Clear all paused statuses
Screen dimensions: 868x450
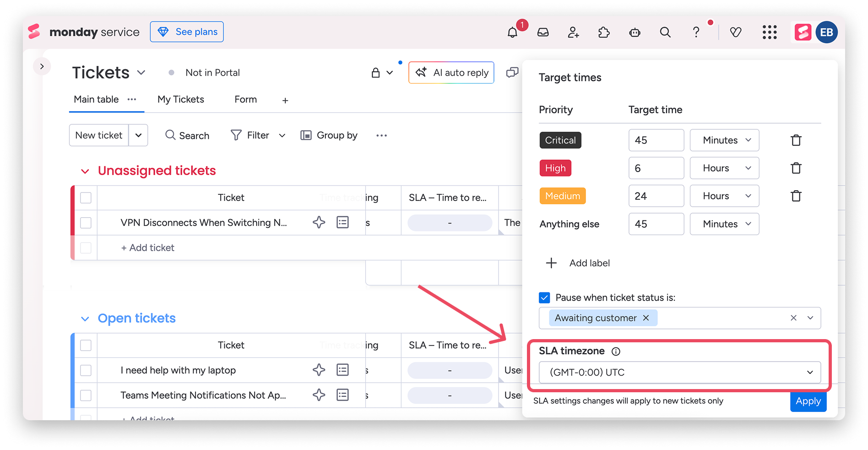794,318
